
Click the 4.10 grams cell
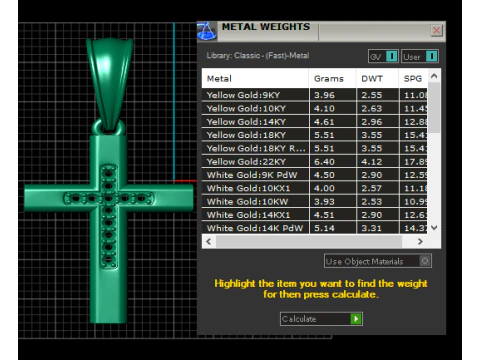coord(332,108)
